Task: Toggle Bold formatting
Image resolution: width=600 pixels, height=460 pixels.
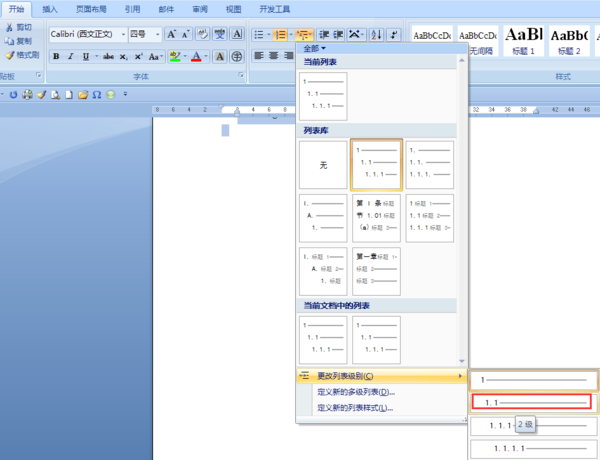Action: tap(56, 57)
